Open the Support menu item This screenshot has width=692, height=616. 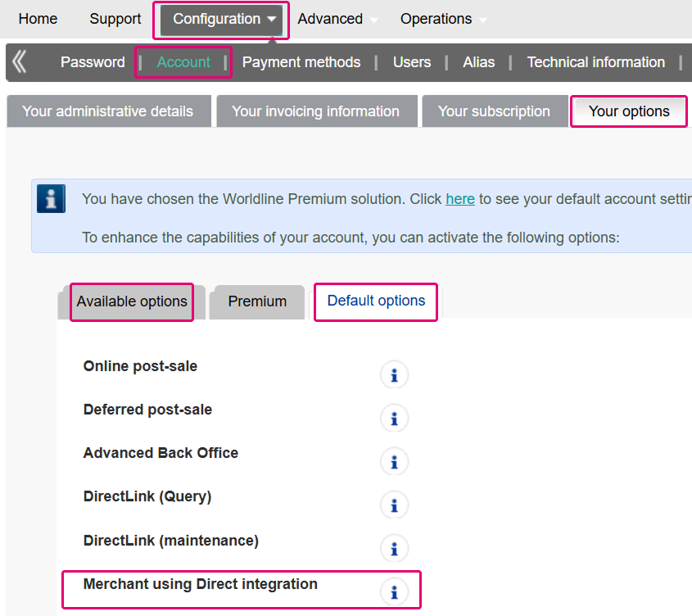pos(115,19)
